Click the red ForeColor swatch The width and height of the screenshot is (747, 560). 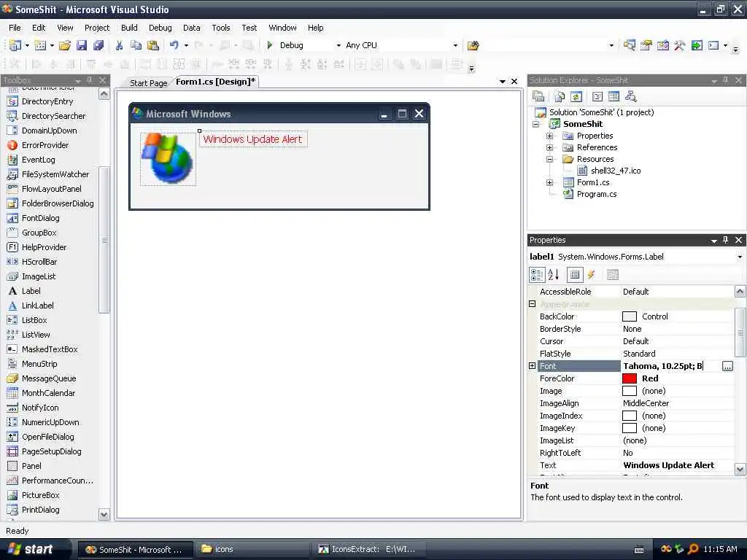coord(630,378)
